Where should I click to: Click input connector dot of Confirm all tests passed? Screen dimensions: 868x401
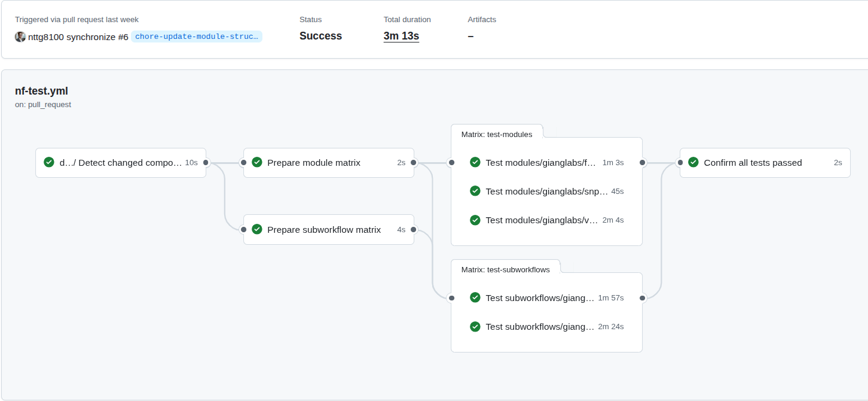pyautogui.click(x=680, y=162)
